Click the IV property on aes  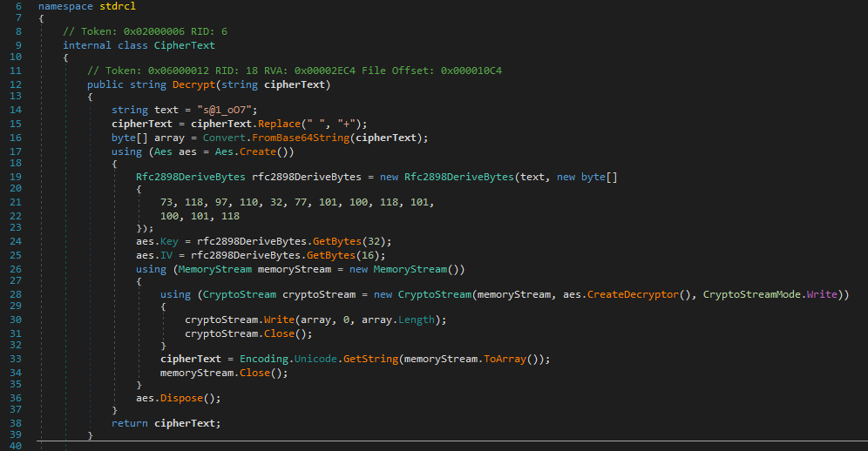coord(166,256)
